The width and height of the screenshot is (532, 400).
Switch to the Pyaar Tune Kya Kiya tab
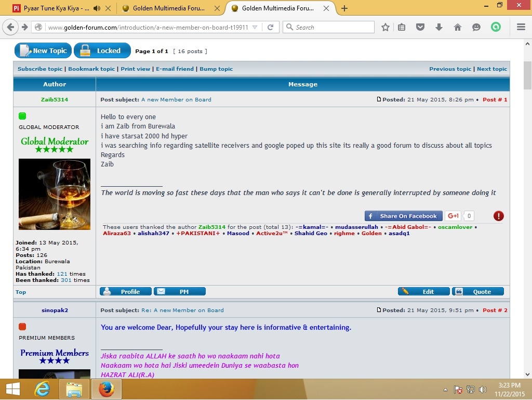point(52,8)
